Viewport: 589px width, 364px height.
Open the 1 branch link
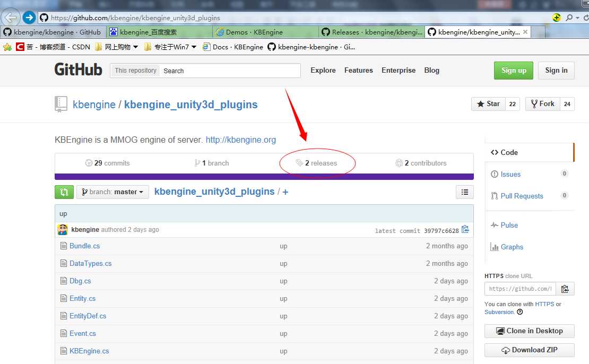[x=212, y=163]
